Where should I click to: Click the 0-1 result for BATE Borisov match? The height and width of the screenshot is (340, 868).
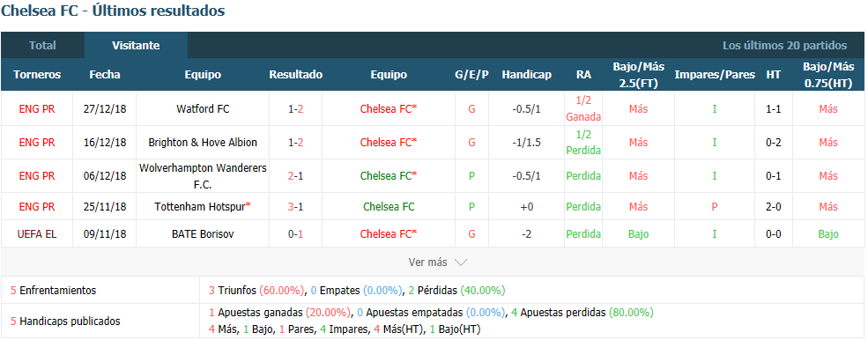(295, 234)
